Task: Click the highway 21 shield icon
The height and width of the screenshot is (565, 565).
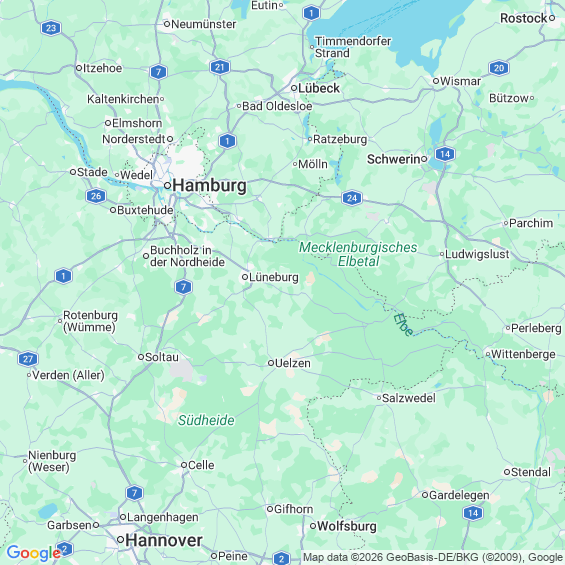Action: pyautogui.click(x=220, y=67)
